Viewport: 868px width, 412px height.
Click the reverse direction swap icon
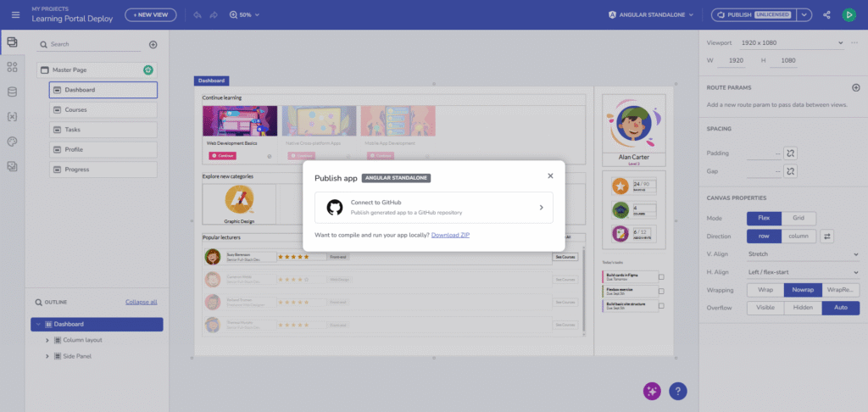tap(827, 237)
